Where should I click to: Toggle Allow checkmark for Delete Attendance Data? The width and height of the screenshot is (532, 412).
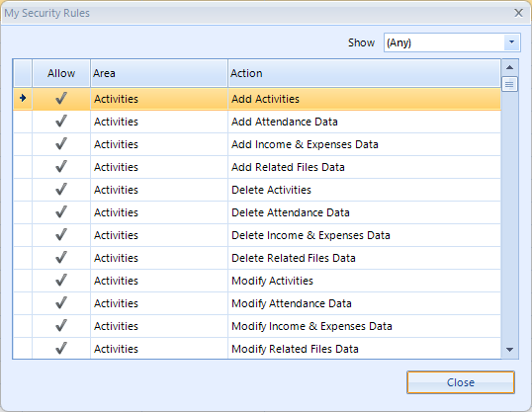point(61,212)
